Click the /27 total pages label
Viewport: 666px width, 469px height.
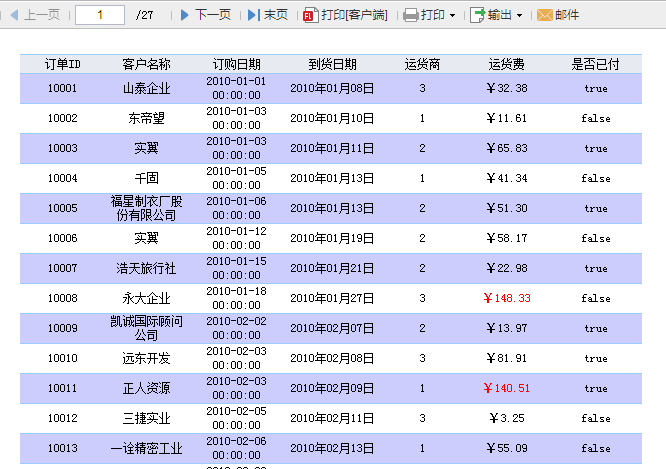pos(144,15)
